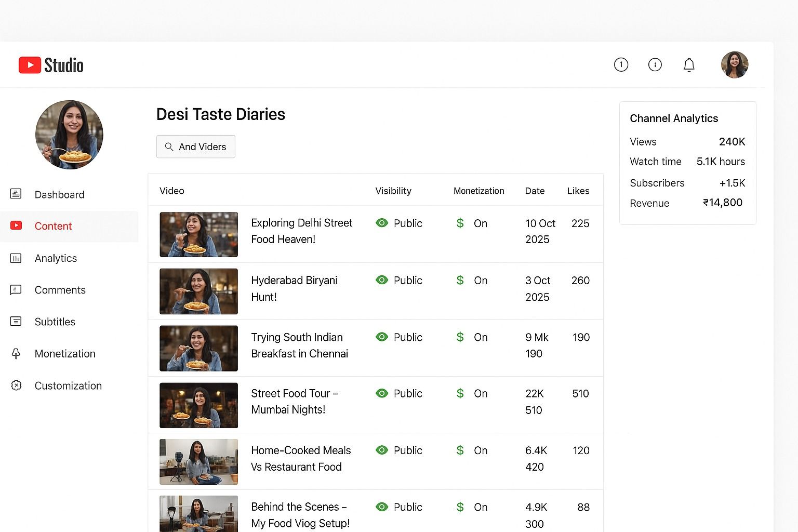Open the Visibility column dropdown

[x=393, y=191]
